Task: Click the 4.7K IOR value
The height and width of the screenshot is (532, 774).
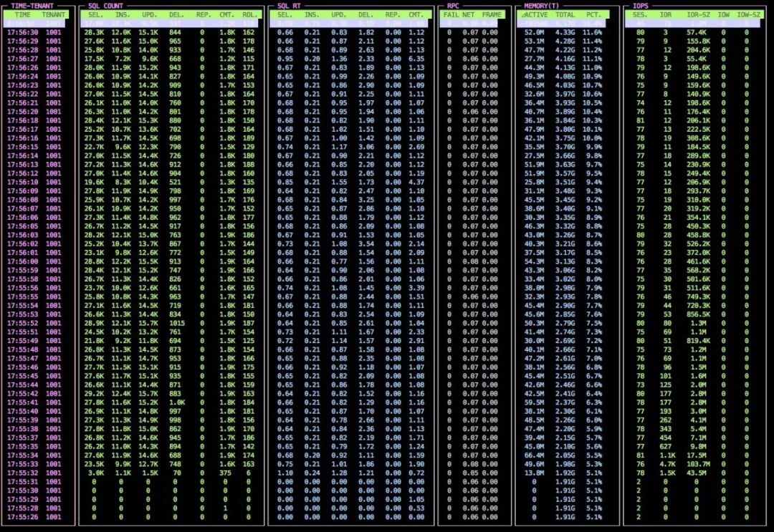Action: pyautogui.click(x=668, y=464)
